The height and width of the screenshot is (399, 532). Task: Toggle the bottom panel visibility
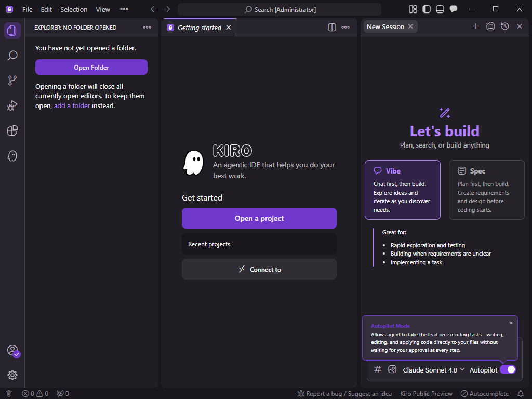click(x=440, y=9)
